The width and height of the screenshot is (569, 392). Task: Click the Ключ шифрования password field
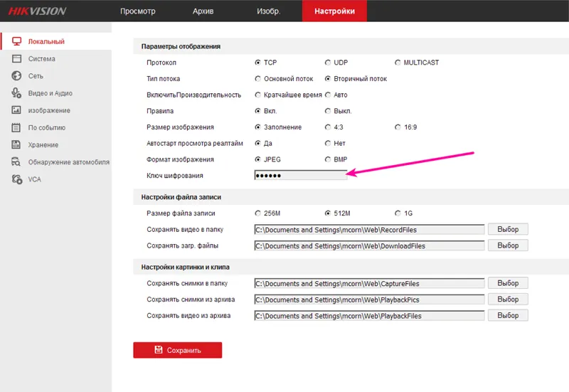click(300, 176)
